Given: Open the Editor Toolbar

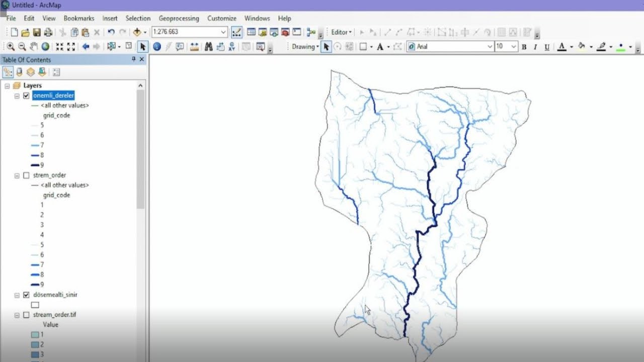Looking at the screenshot, I should (x=236, y=32).
